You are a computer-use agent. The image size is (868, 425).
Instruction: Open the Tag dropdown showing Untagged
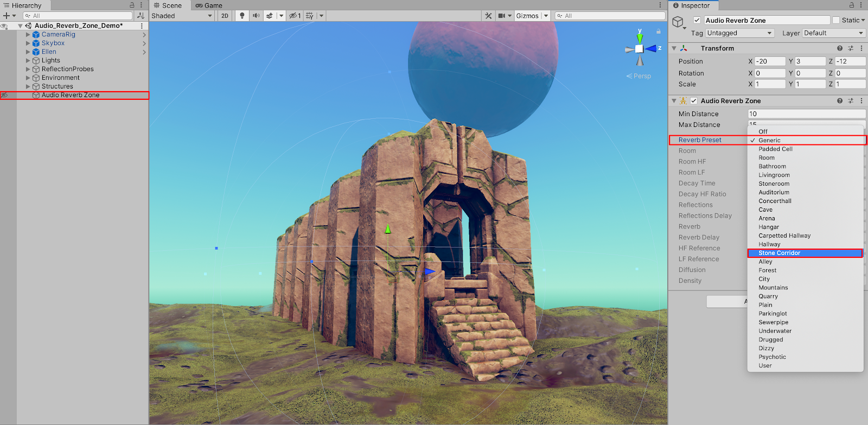click(x=739, y=33)
